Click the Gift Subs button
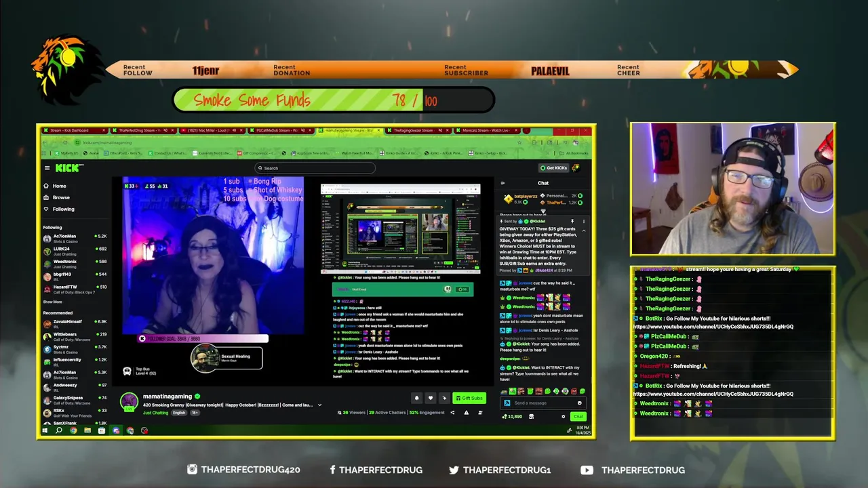This screenshot has height=488, width=868. click(x=469, y=398)
